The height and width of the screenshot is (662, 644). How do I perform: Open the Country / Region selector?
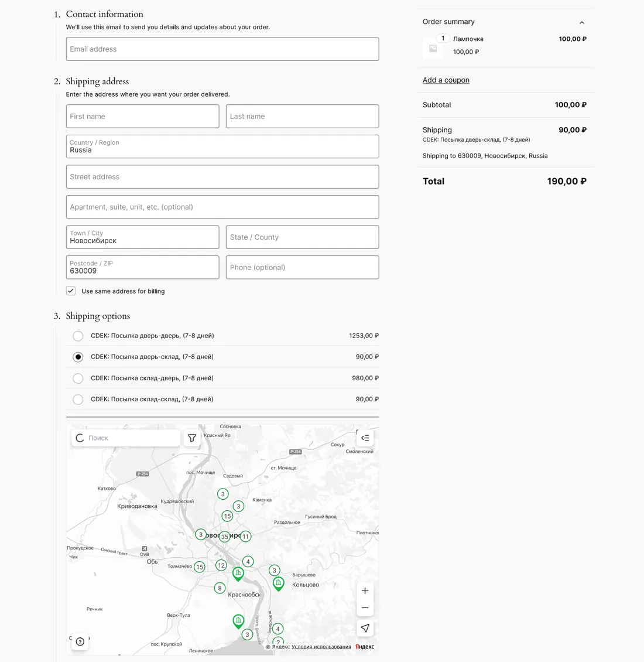[x=222, y=146]
